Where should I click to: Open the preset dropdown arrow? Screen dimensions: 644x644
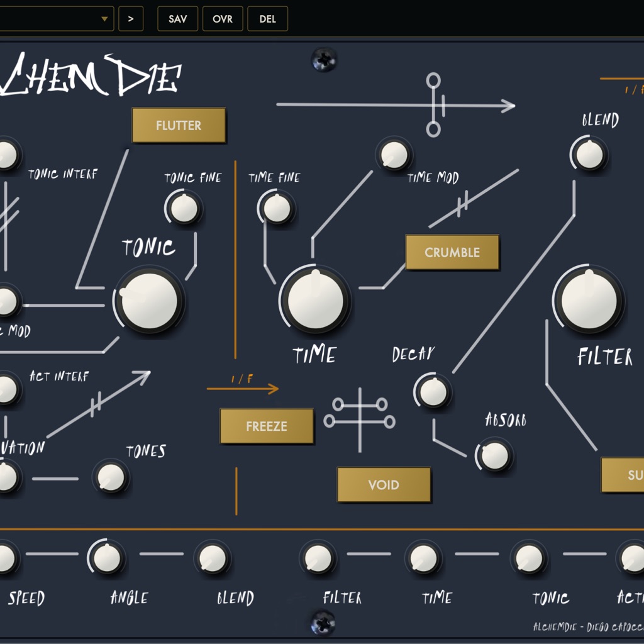(x=104, y=19)
